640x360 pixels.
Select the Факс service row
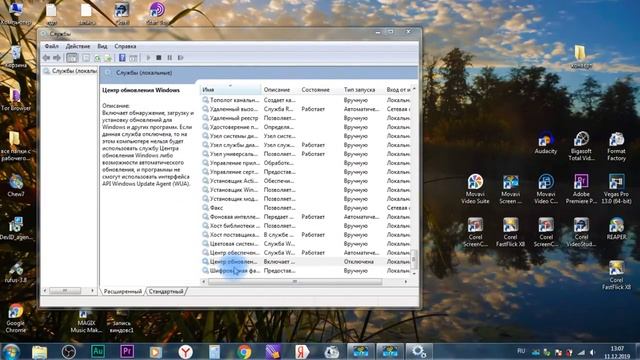[306, 208]
